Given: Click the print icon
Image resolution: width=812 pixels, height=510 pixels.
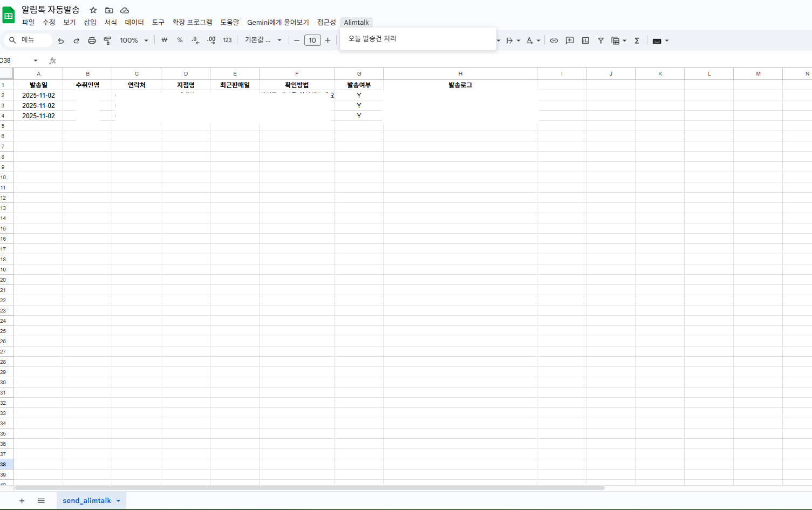Looking at the screenshot, I should (x=92, y=40).
